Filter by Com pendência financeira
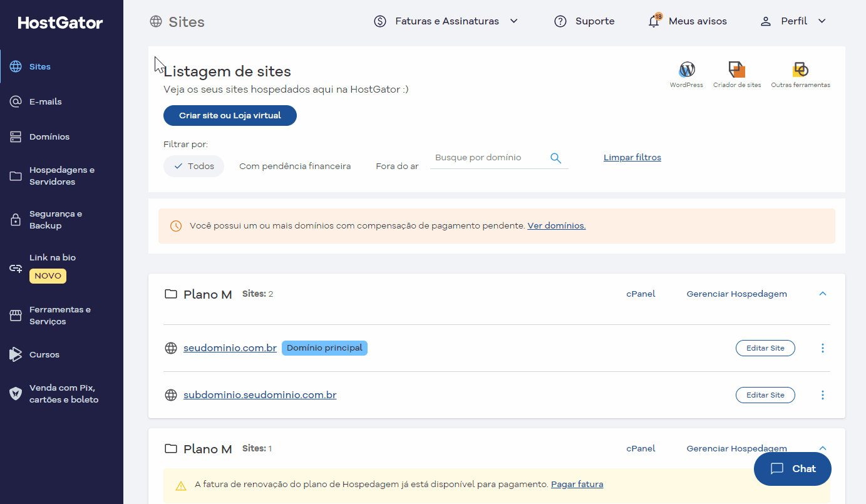866x504 pixels. click(x=295, y=166)
